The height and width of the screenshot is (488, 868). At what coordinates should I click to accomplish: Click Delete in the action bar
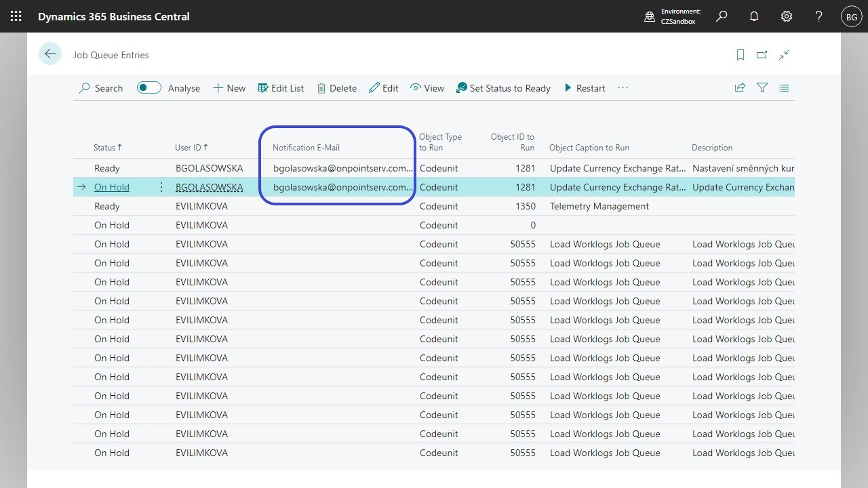(336, 88)
